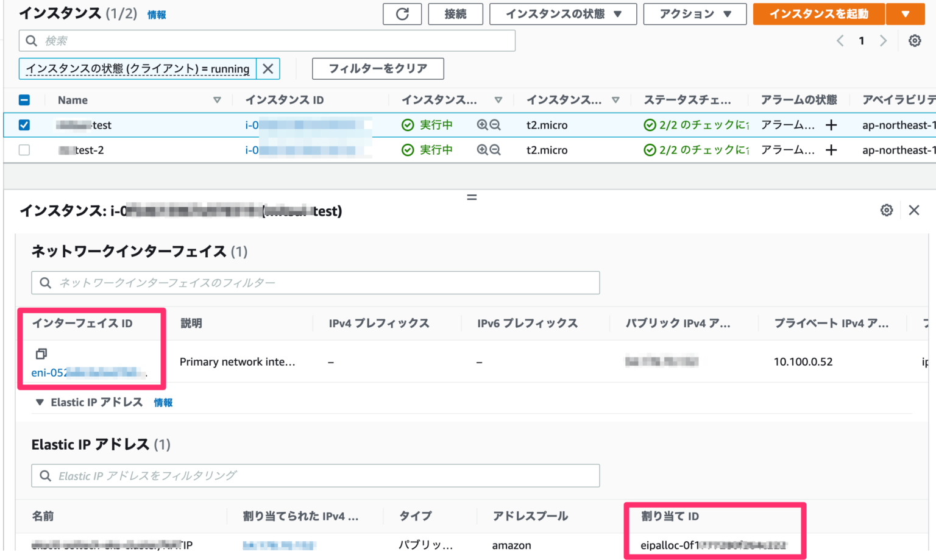The height and width of the screenshot is (560, 936).
Task: Remove the running state filter chip
Action: 268,69
